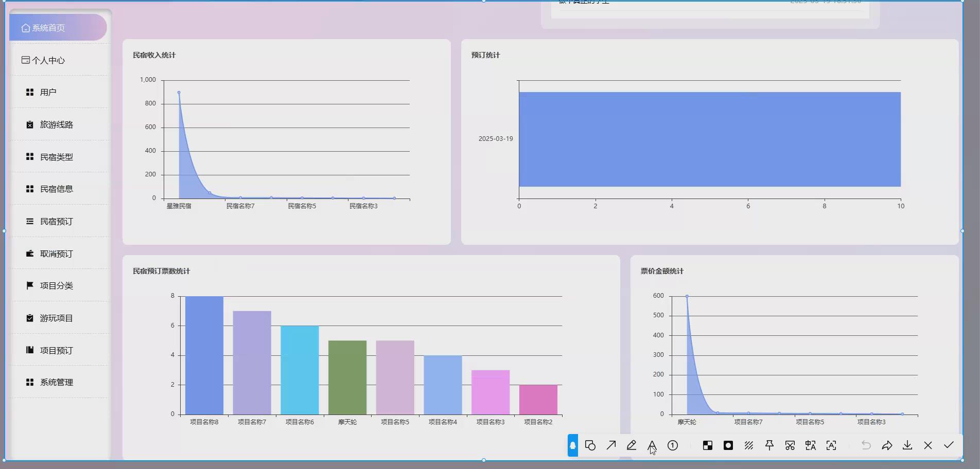
Task: Open 民宿类型 menu item
Action: pyautogui.click(x=60, y=157)
